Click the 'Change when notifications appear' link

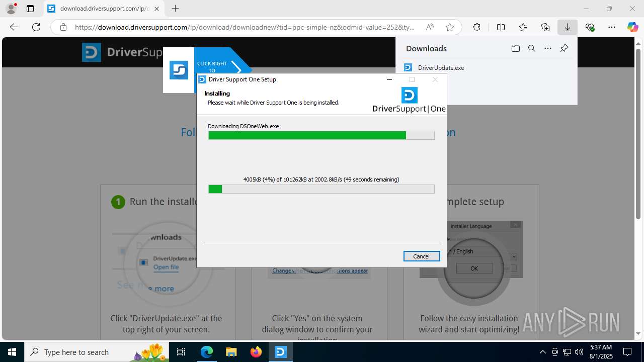pos(320,270)
